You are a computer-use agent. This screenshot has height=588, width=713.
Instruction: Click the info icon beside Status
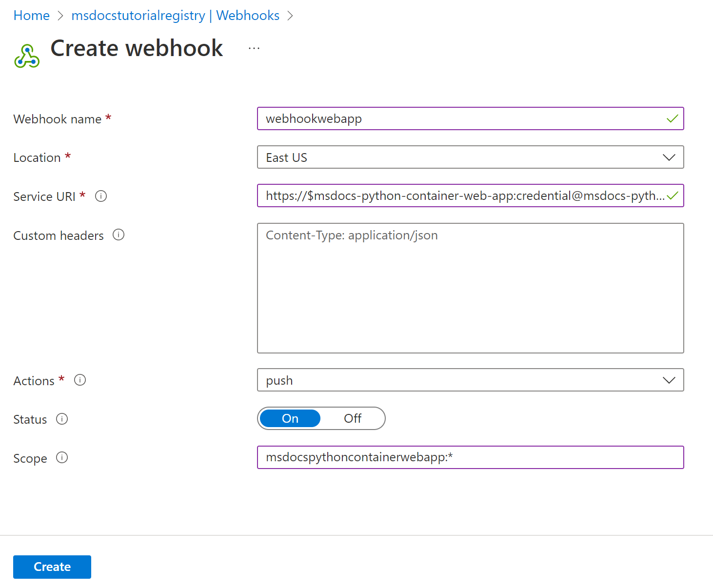[62, 419]
